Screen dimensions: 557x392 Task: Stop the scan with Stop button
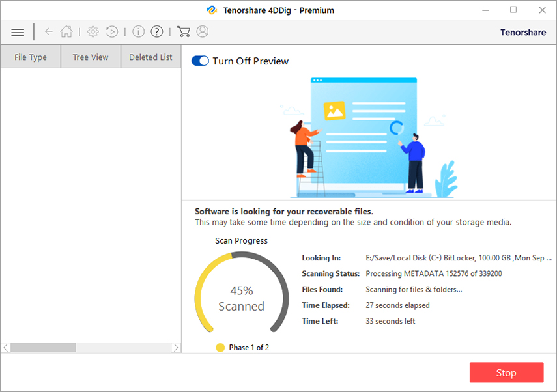[x=506, y=372]
